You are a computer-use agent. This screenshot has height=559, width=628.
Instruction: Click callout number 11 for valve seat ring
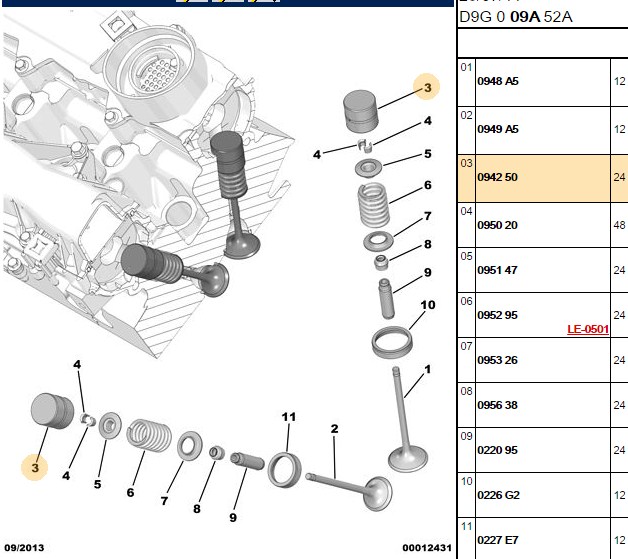pos(288,417)
